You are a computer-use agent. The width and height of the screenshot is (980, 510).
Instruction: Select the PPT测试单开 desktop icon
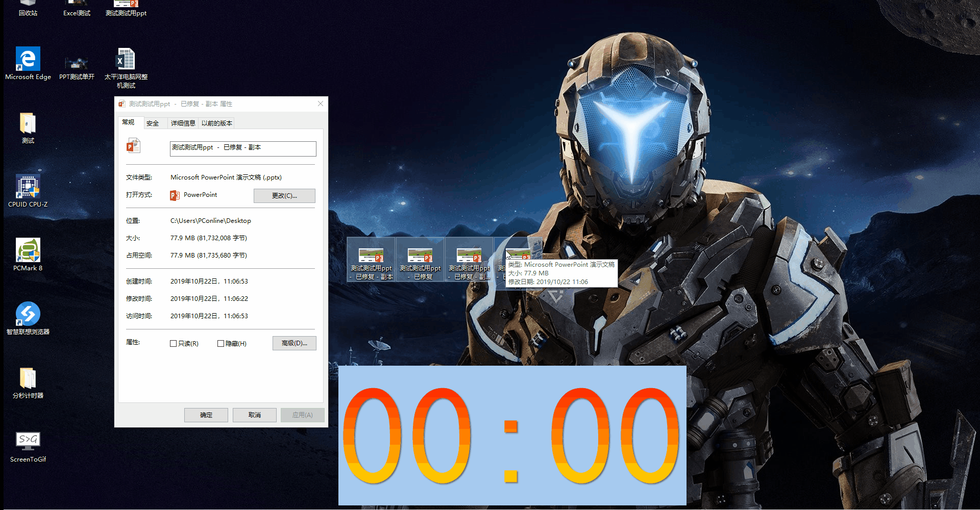tap(77, 68)
